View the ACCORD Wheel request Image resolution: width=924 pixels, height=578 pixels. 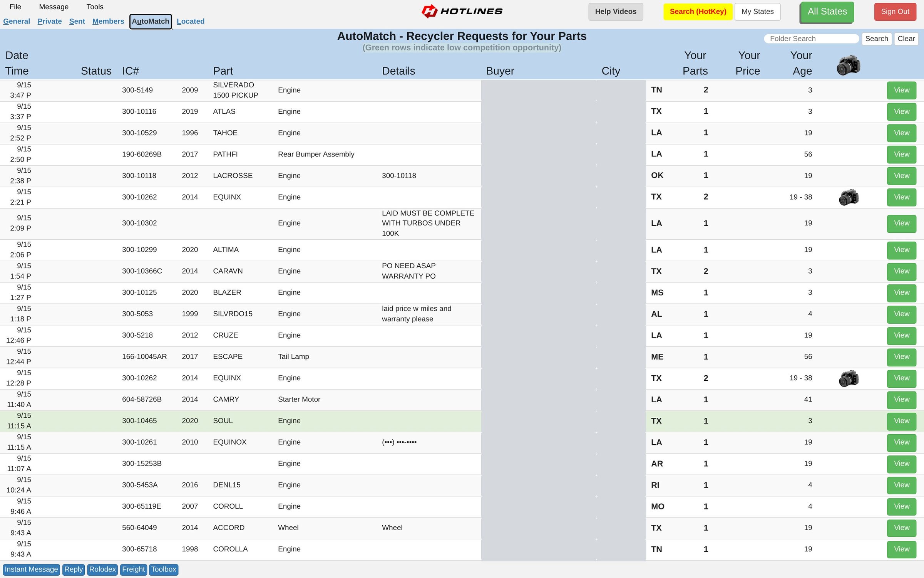(x=902, y=528)
